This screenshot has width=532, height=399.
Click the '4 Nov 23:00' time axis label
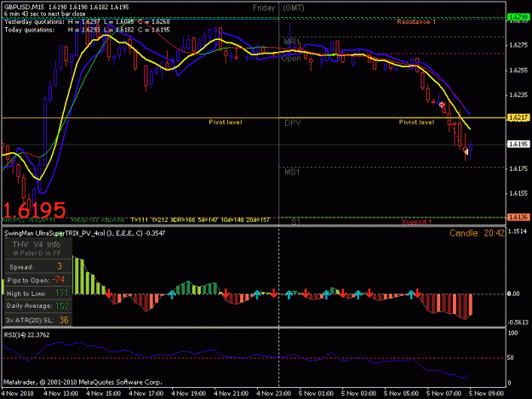pyautogui.click(x=273, y=393)
